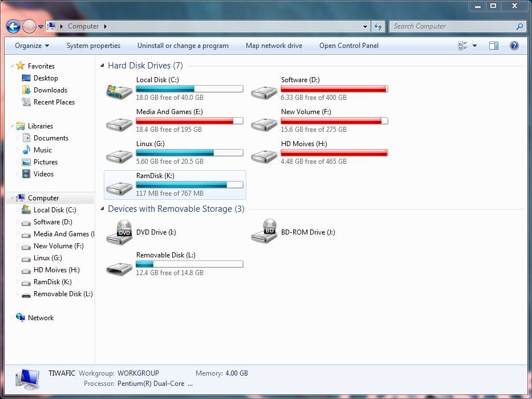Select the DVD Drive (I:) icon
The image size is (532, 399).
(119, 232)
